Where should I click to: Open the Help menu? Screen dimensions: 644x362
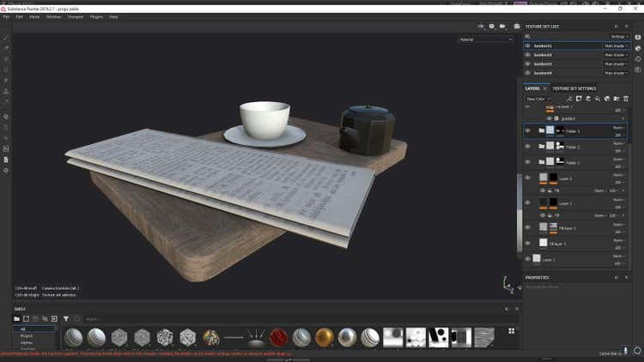113,17
